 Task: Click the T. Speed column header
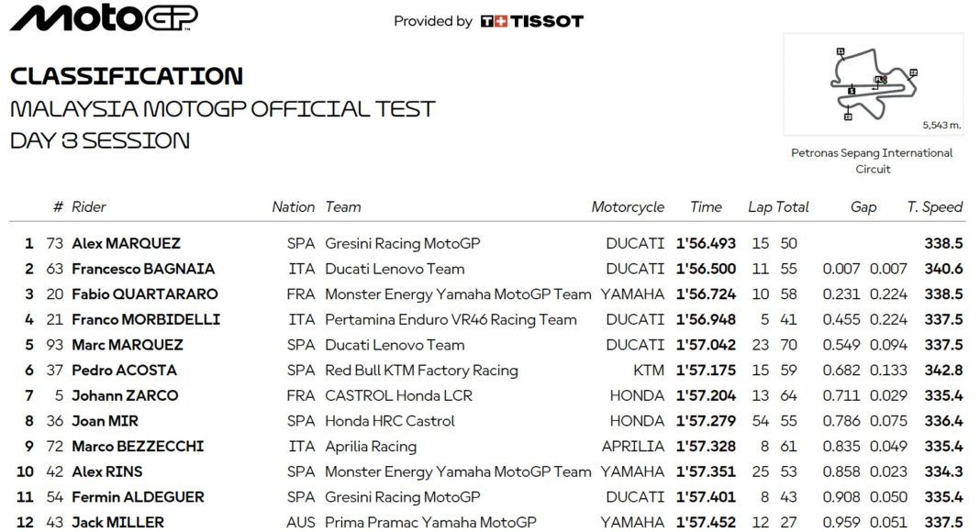pos(934,207)
